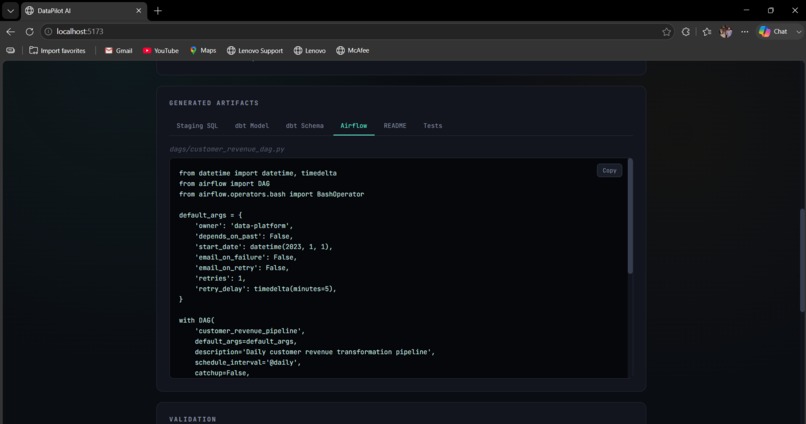Open the Lenovo bookmark
The height and width of the screenshot is (424, 806).
pyautogui.click(x=309, y=50)
